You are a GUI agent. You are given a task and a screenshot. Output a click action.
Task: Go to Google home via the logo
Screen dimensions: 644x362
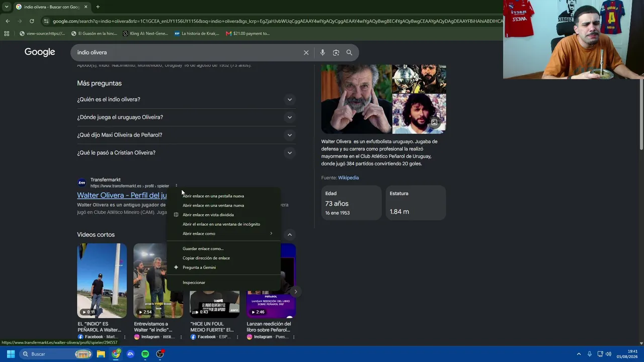(40, 52)
